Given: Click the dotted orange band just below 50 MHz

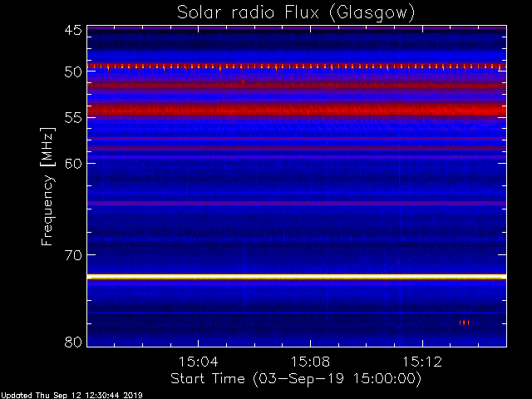Looking at the screenshot, I should (297, 66).
